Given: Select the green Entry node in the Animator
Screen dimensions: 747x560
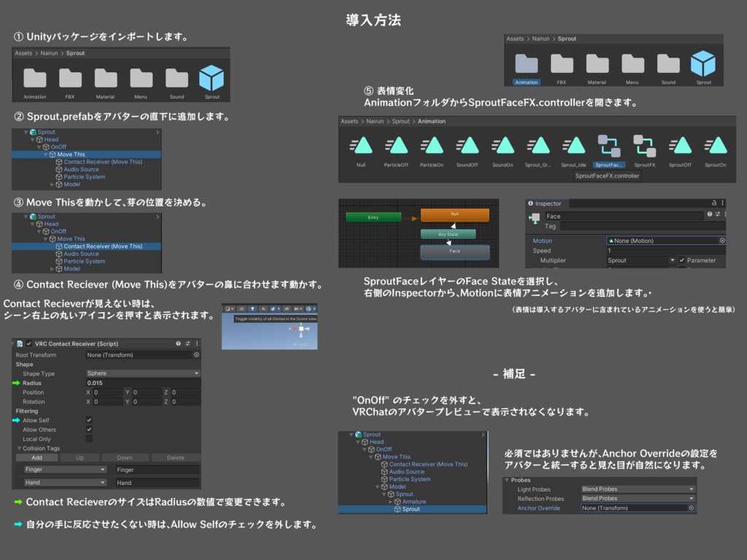Looking at the screenshot, I should [373, 217].
